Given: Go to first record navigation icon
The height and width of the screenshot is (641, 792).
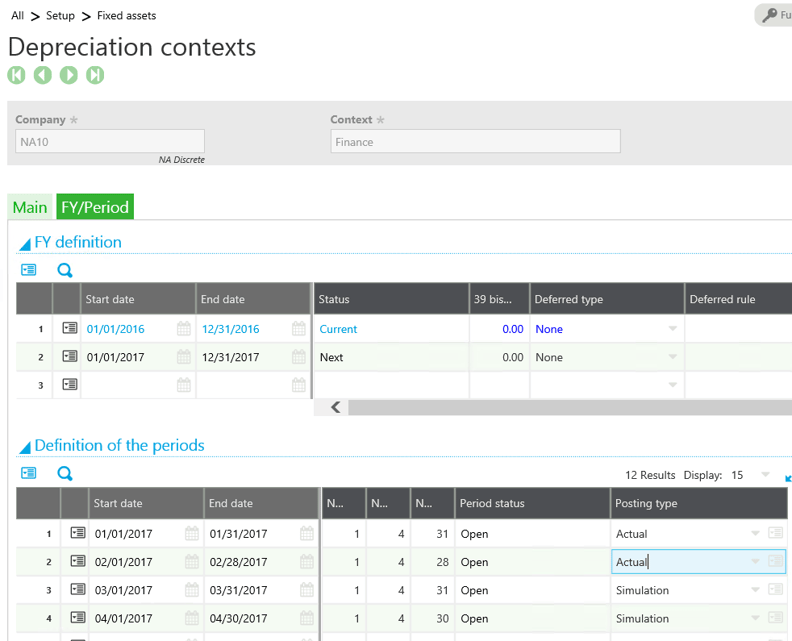Looking at the screenshot, I should tap(16, 75).
